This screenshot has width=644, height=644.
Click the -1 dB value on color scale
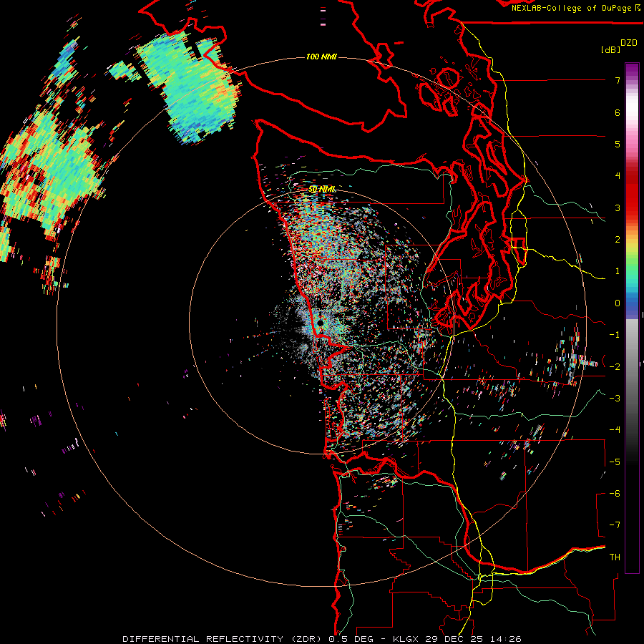tap(615, 335)
